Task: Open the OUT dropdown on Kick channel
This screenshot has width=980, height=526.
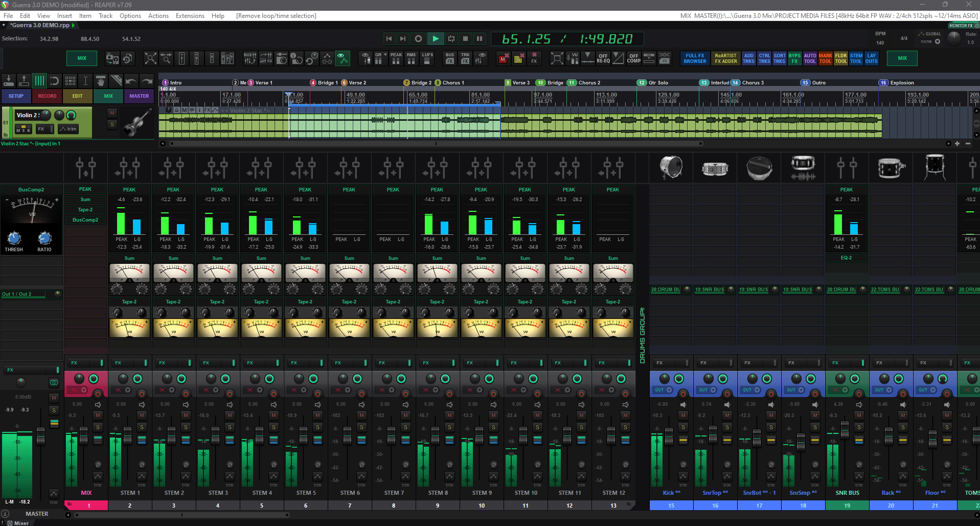Action: pos(663,390)
